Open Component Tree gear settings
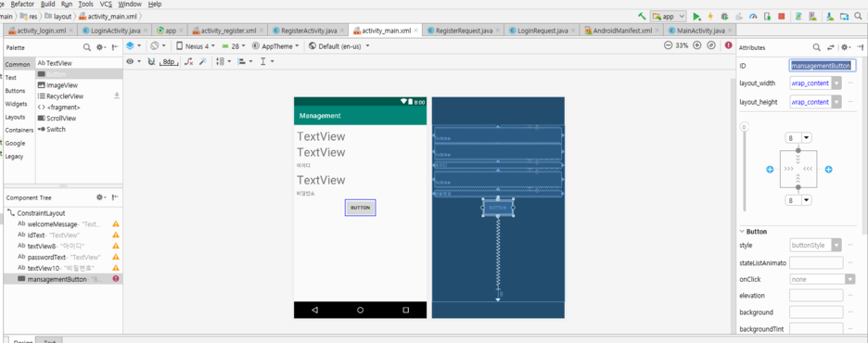The height and width of the screenshot is (343, 868). tap(101, 197)
